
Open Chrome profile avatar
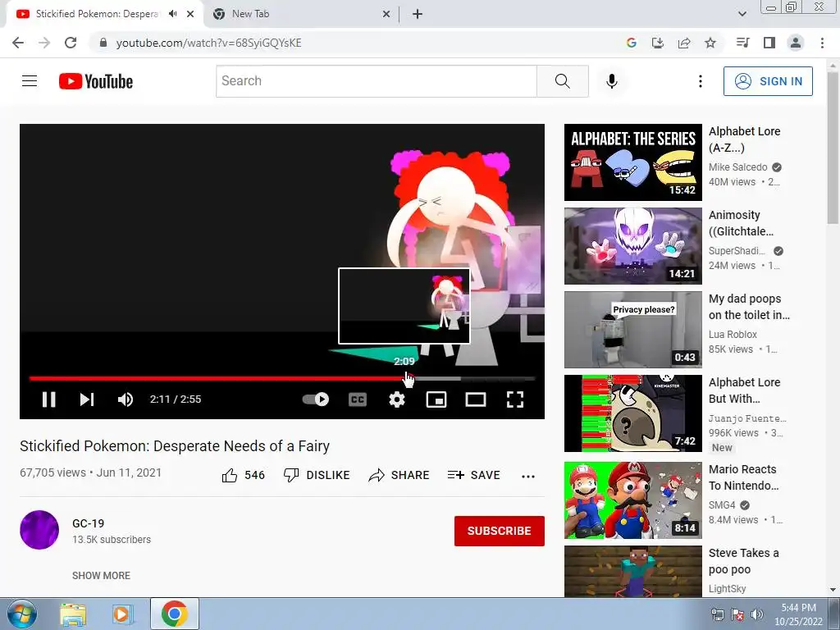pyautogui.click(x=796, y=43)
